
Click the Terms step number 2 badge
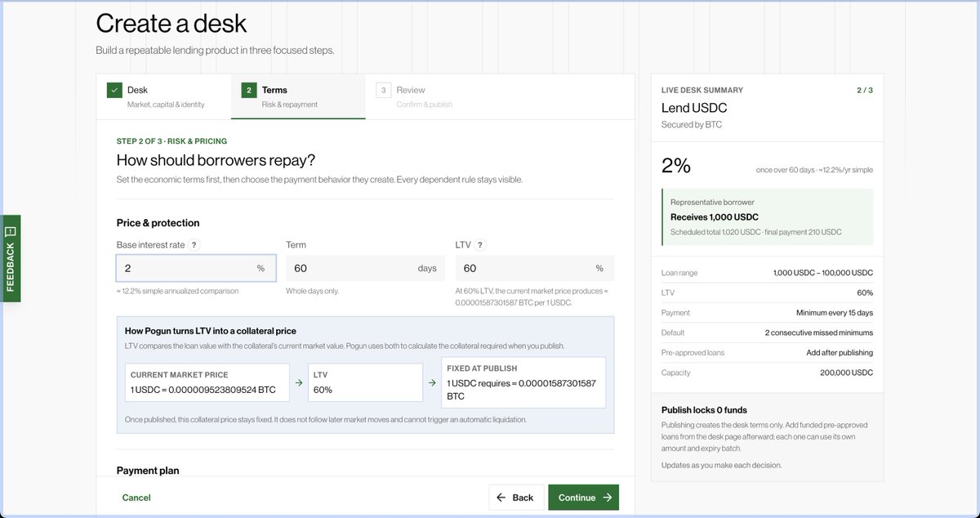[248, 90]
